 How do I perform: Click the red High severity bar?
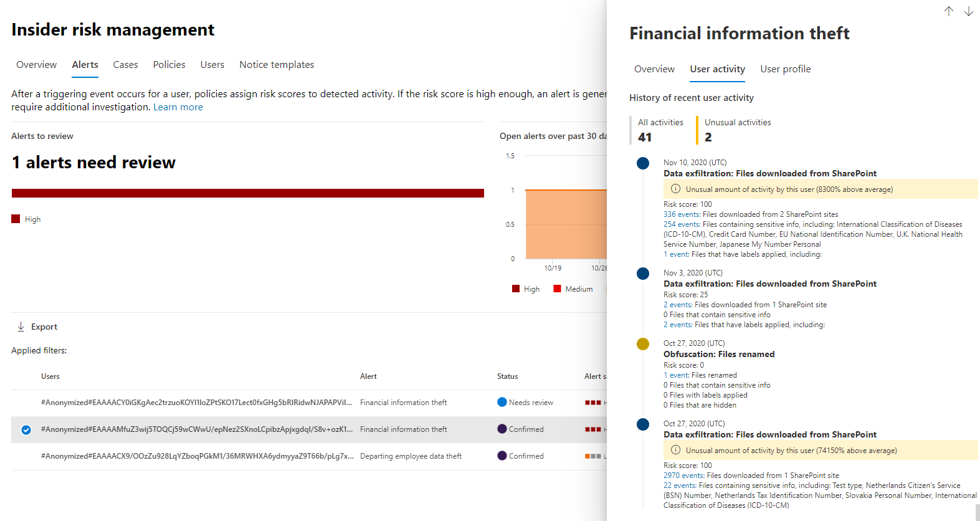coord(247,193)
